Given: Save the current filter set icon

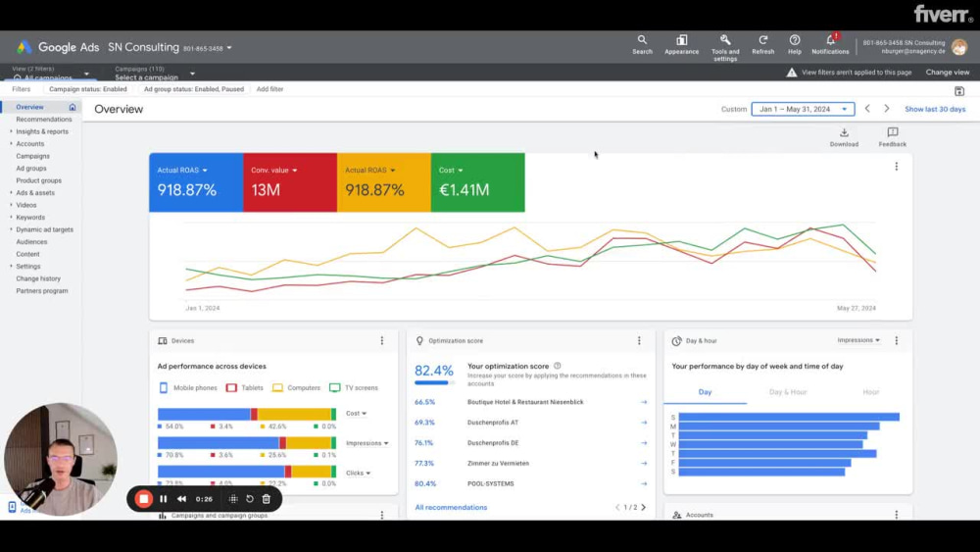Looking at the screenshot, I should 959,91.
